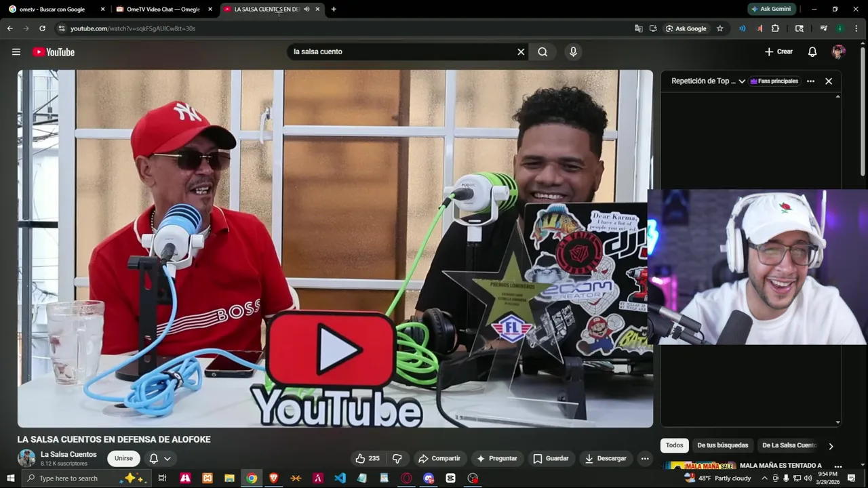
Task: Click the translate page icon
Action: 638,28
